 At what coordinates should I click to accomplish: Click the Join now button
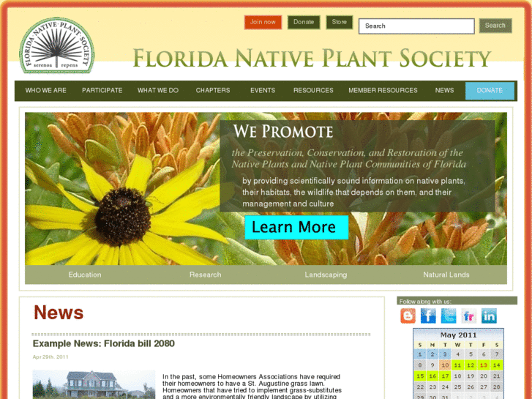263,22
